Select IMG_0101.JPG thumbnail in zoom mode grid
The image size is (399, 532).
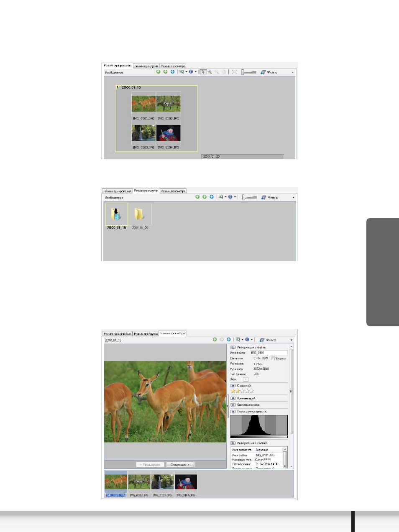(143, 104)
